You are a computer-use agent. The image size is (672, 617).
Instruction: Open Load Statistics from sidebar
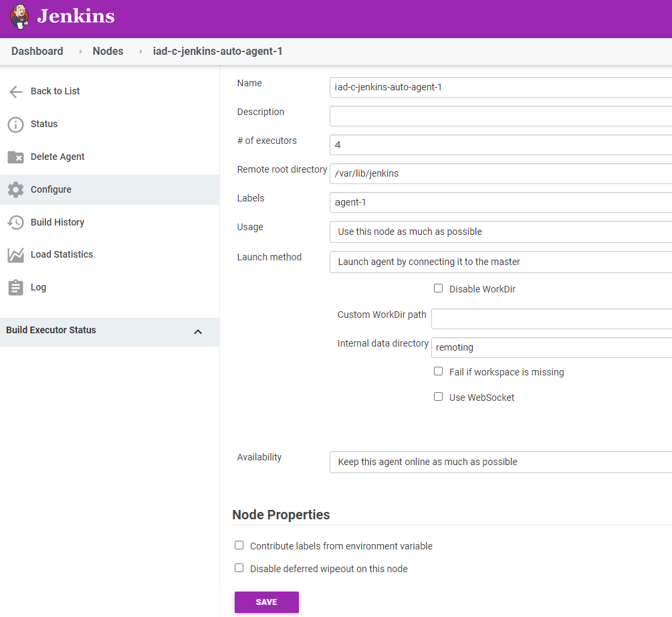[x=62, y=254]
